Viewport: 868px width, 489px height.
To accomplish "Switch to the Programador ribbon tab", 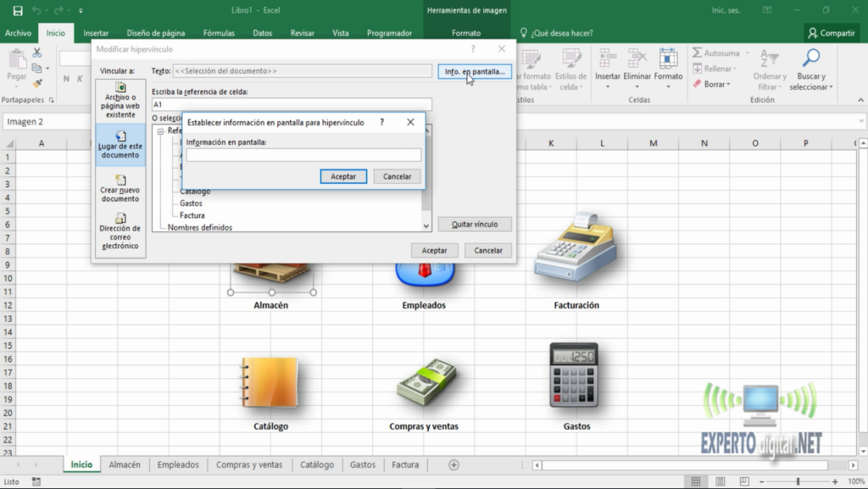I will 389,33.
